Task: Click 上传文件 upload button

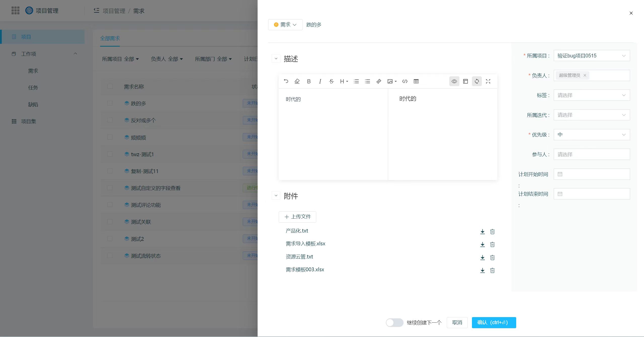Action: [297, 217]
